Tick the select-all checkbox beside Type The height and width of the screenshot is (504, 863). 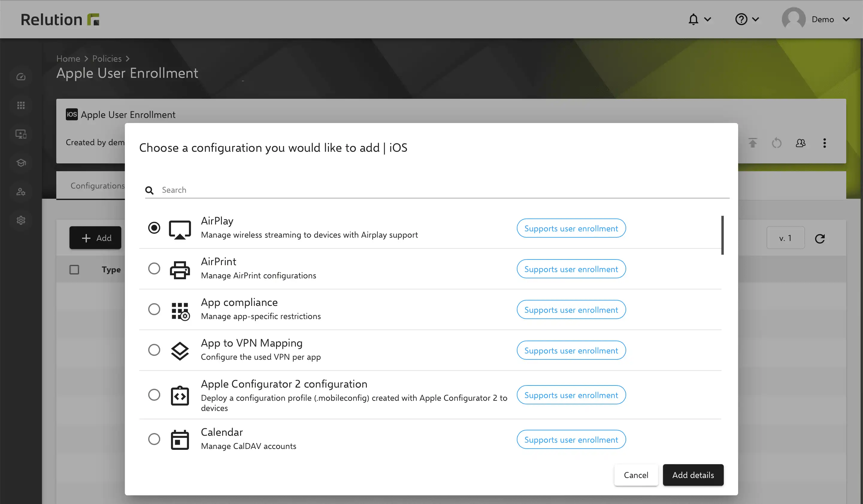(74, 269)
